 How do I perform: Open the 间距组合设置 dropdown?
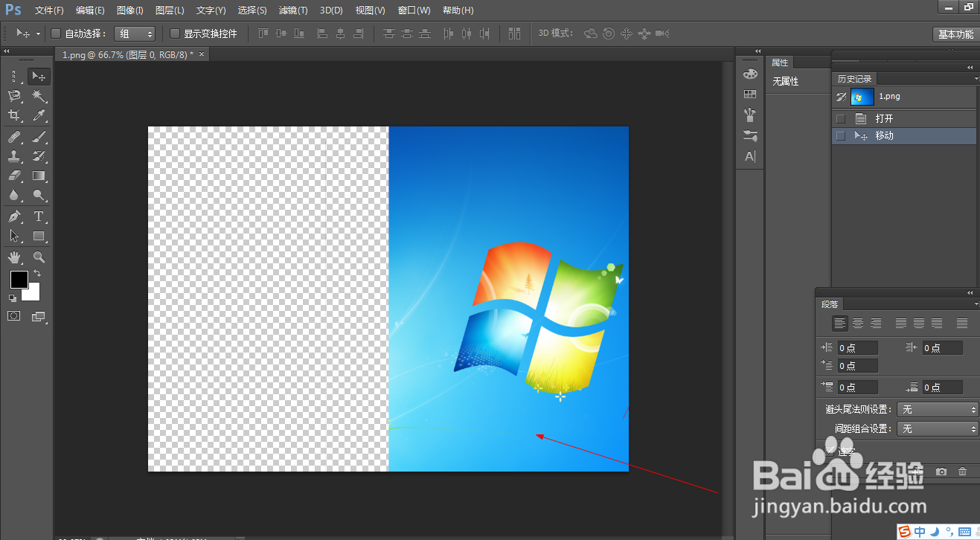(938, 429)
